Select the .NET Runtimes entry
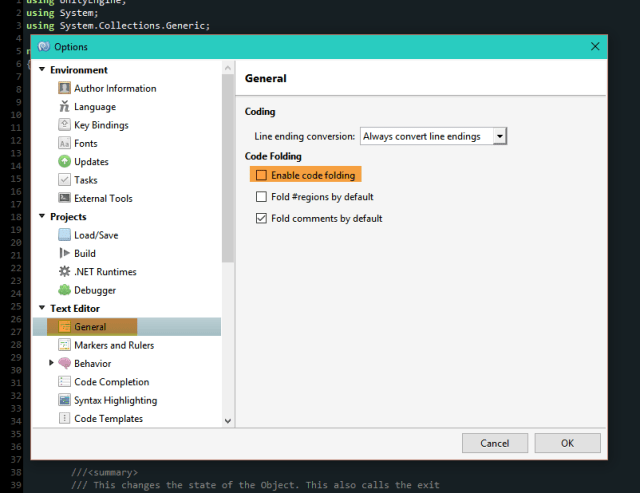The height and width of the screenshot is (493, 640). 105,272
